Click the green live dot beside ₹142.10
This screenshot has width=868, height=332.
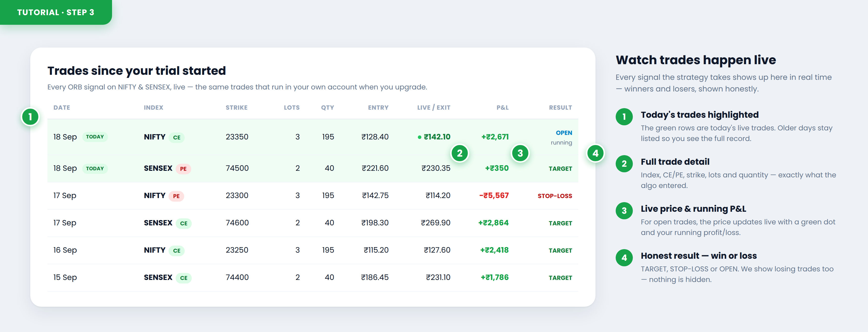coord(420,137)
